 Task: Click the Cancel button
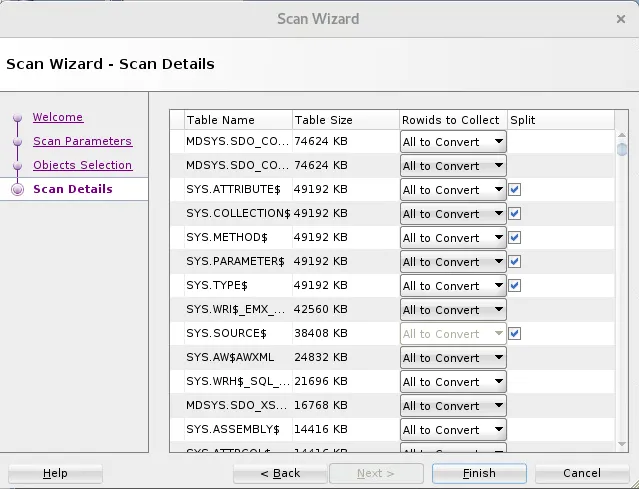click(x=582, y=473)
